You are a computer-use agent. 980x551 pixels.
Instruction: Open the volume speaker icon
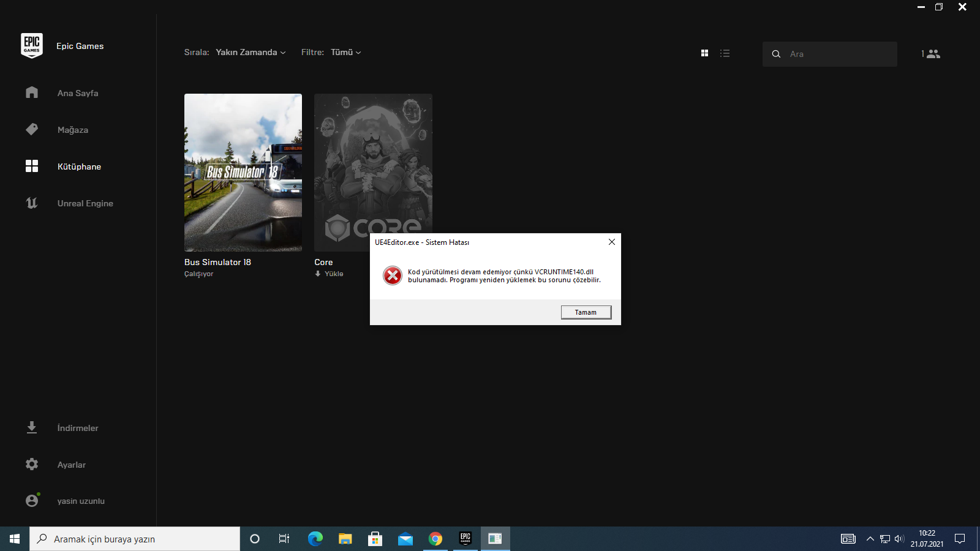[899, 539]
